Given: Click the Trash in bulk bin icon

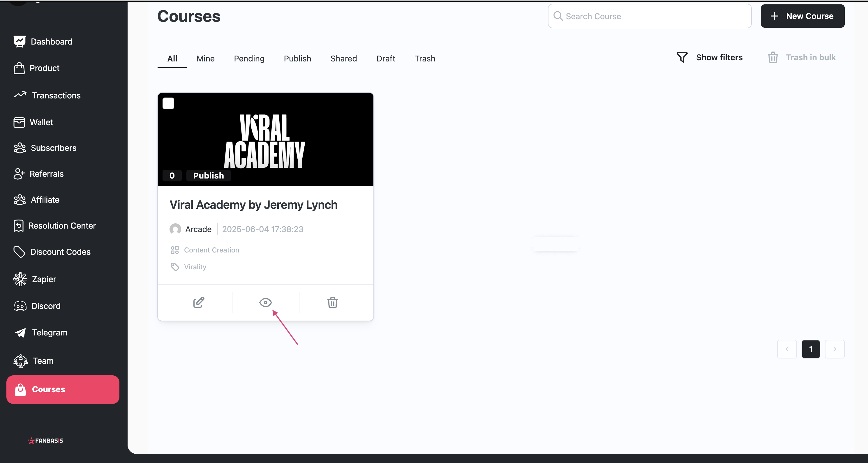Looking at the screenshot, I should pyautogui.click(x=773, y=57).
